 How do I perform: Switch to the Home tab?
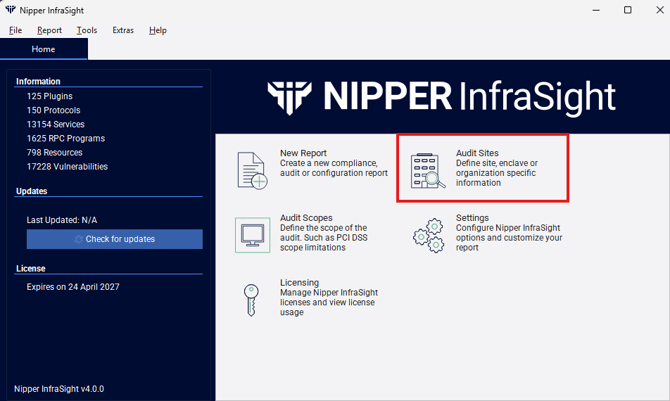[43, 49]
